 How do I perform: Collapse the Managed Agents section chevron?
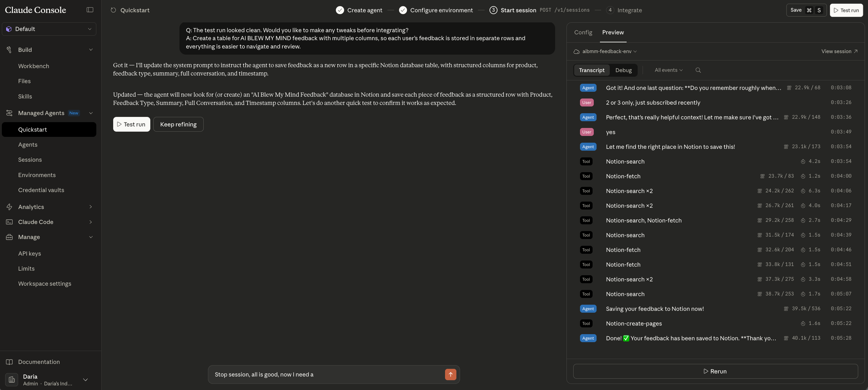91,113
